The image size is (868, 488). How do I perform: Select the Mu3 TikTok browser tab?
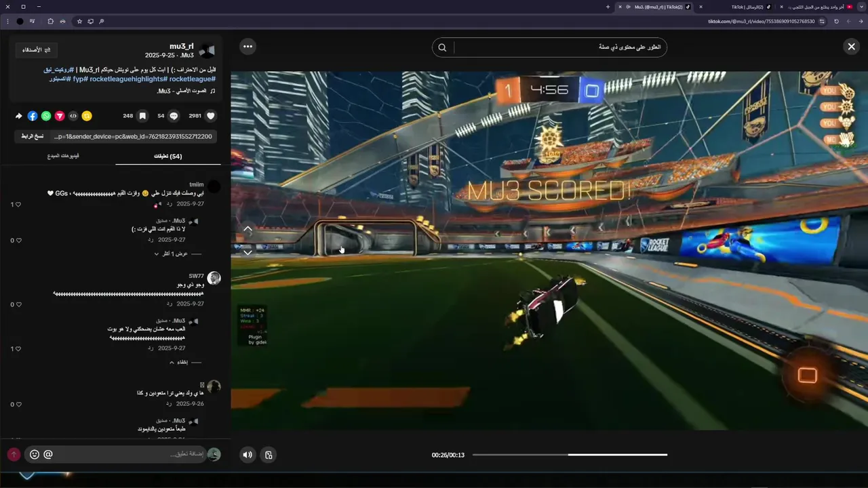coord(656,7)
